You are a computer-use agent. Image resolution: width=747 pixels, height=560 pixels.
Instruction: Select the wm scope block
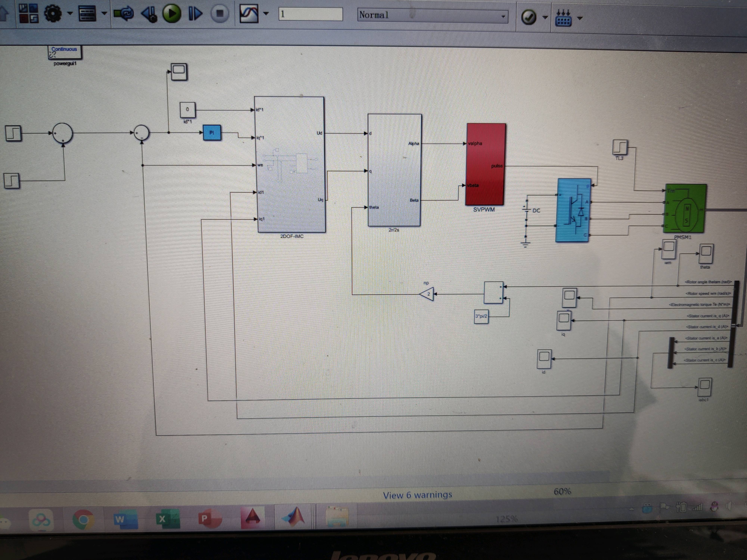coord(669,249)
